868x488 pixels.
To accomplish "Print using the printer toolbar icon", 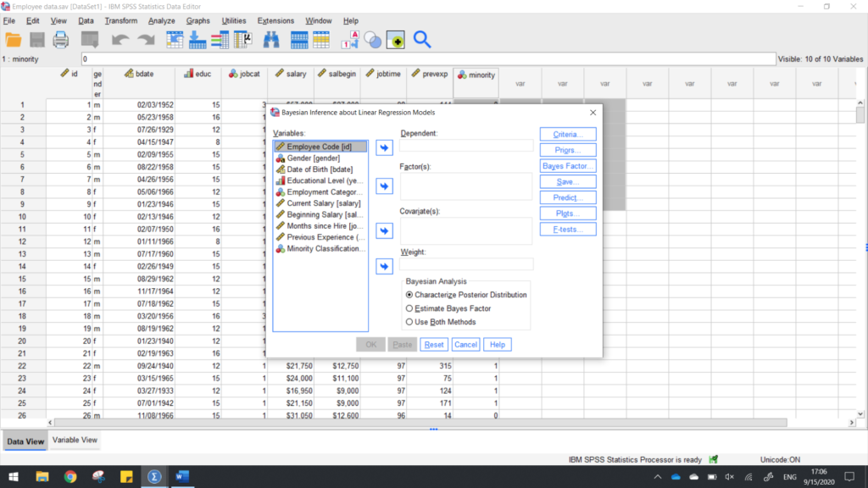I will tap(61, 40).
